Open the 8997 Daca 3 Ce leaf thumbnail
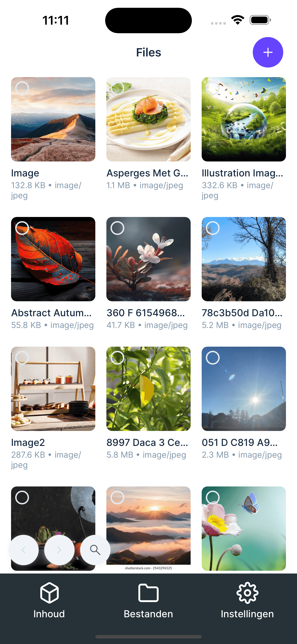The image size is (297, 644). 148,389
